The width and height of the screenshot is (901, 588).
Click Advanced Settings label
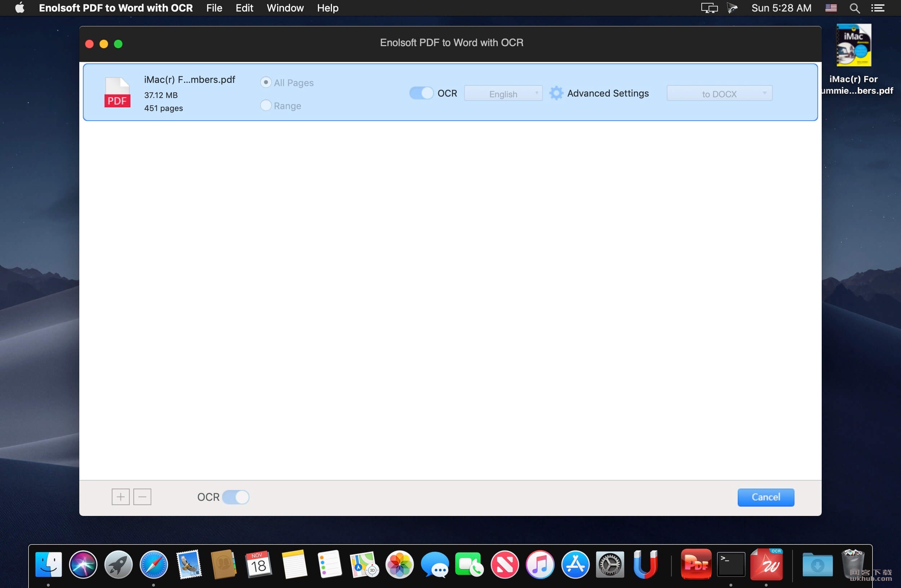[608, 93]
